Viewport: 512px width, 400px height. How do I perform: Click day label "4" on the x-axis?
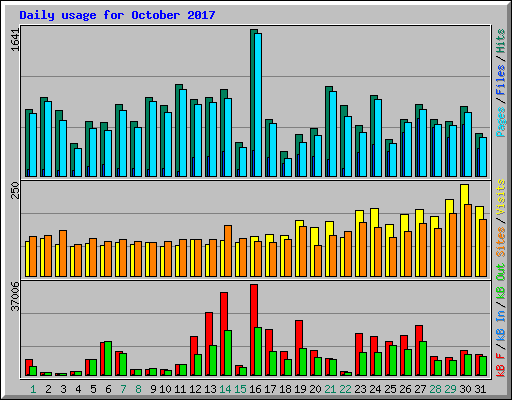pos(78,389)
